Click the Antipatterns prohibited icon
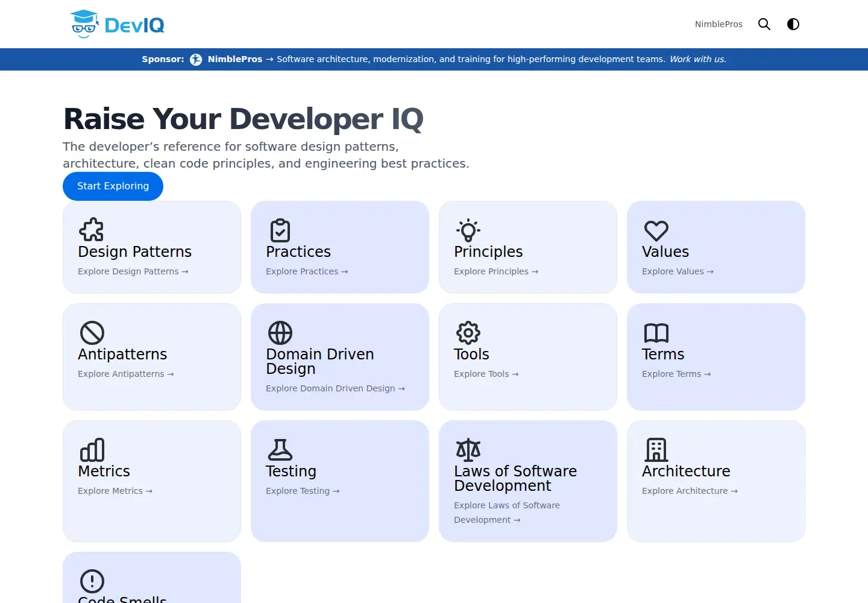The image size is (868, 603). click(92, 332)
